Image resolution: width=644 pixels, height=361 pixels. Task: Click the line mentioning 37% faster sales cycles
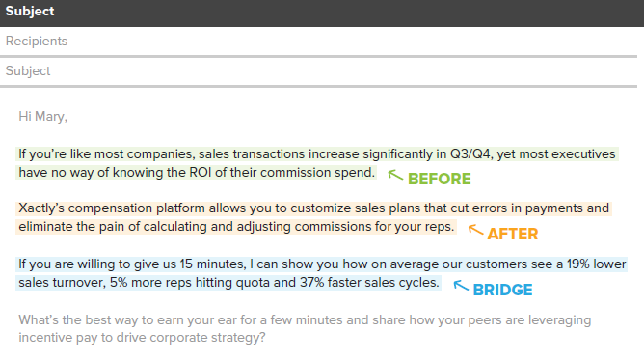(228, 283)
